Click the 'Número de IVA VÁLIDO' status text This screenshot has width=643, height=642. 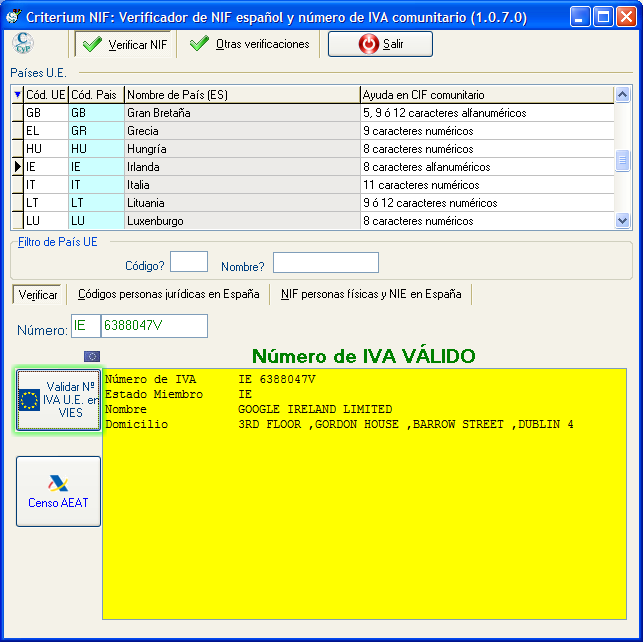tap(363, 356)
